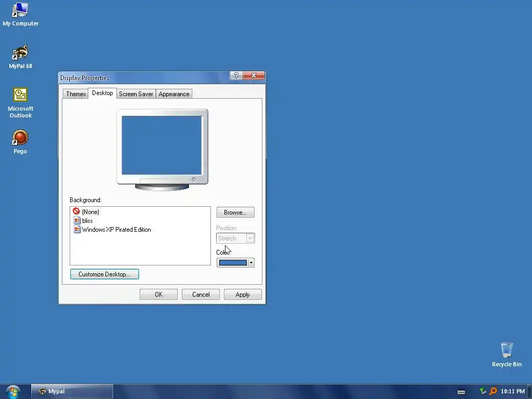
Task: Select the Pego desktop shortcut
Action: click(20, 142)
